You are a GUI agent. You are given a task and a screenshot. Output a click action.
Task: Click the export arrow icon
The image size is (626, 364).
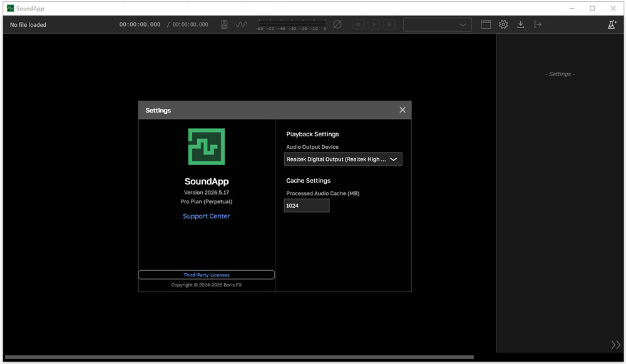(538, 24)
